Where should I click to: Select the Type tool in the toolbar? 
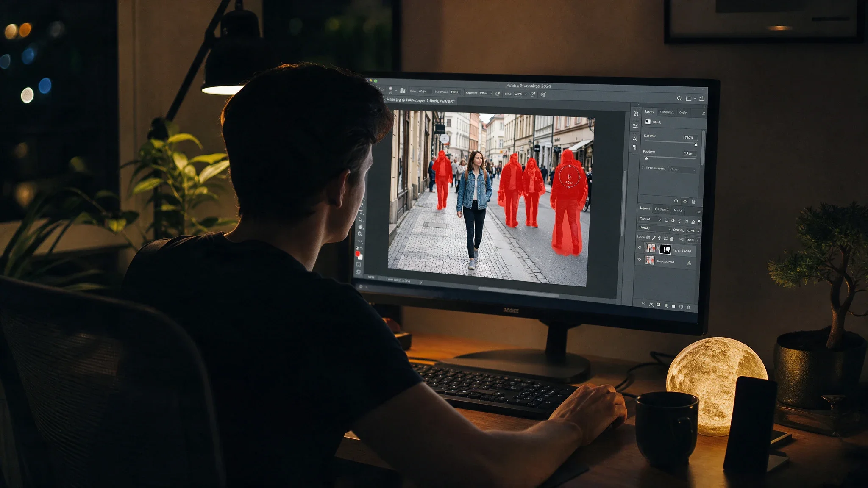pyautogui.click(x=361, y=212)
